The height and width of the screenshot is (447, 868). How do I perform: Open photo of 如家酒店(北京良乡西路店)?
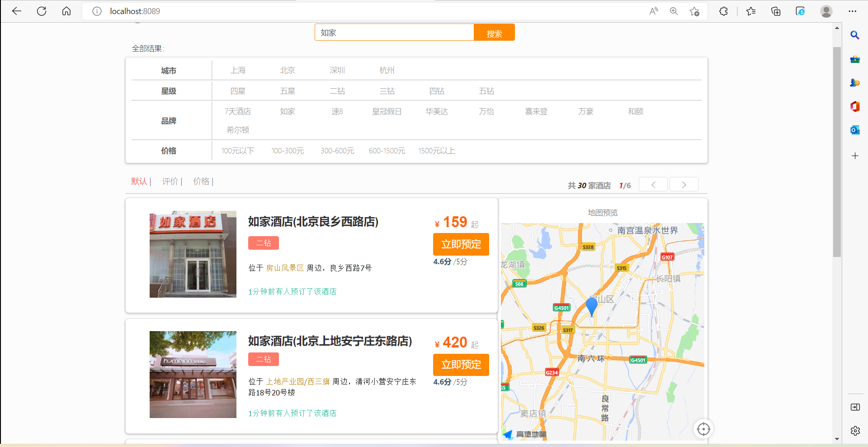(193, 254)
